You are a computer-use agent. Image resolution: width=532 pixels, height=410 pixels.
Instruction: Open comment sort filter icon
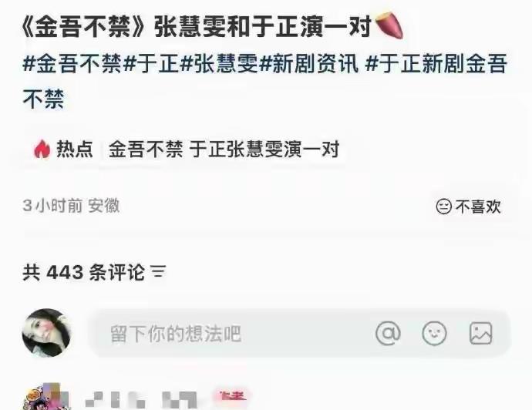[x=159, y=271]
